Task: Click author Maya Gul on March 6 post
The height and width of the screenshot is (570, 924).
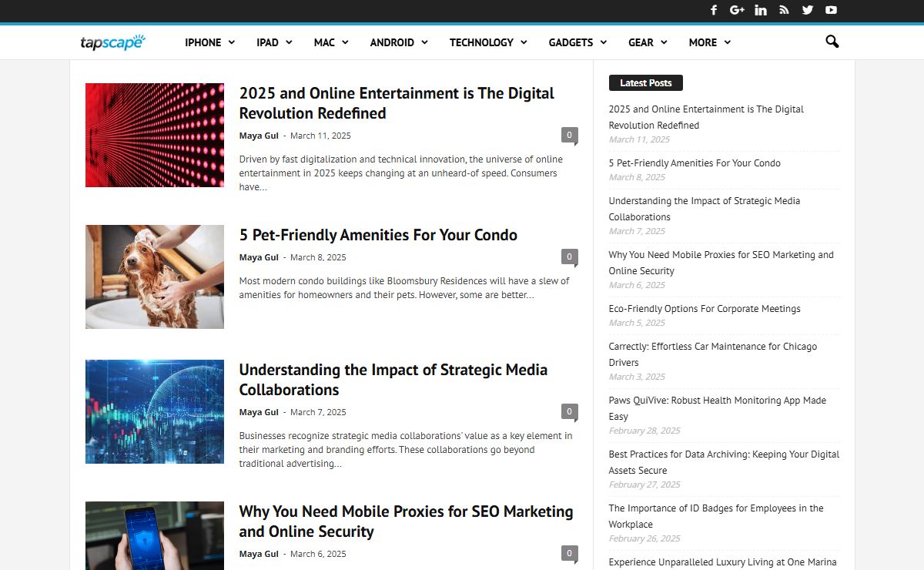Action: [x=259, y=554]
